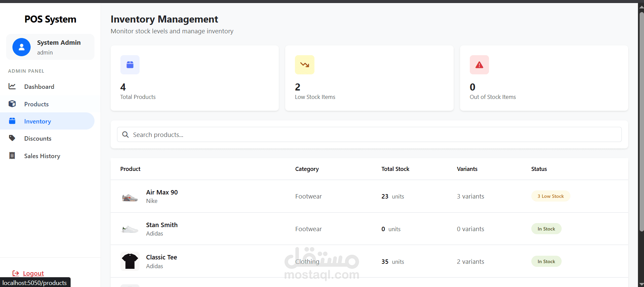This screenshot has height=287, width=644.
Task: Click the Status column header
Action: pyautogui.click(x=539, y=169)
